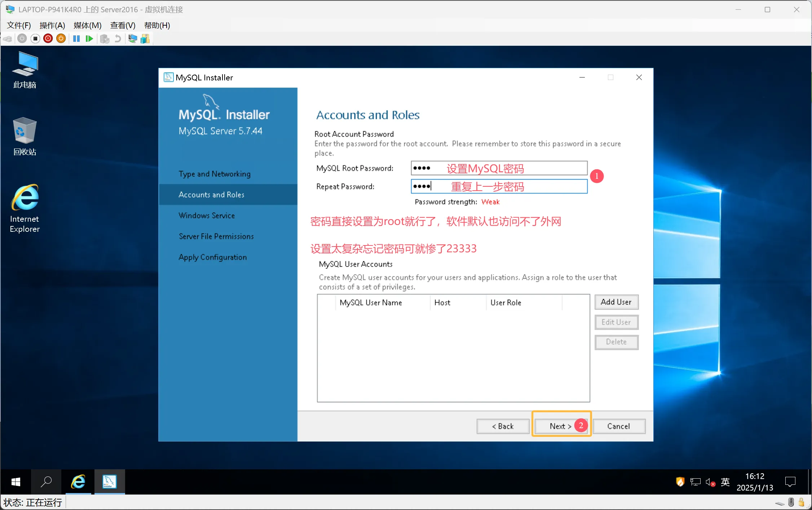812x510 pixels.
Task: Turn off the VM with the stop icon
Action: 35,39
